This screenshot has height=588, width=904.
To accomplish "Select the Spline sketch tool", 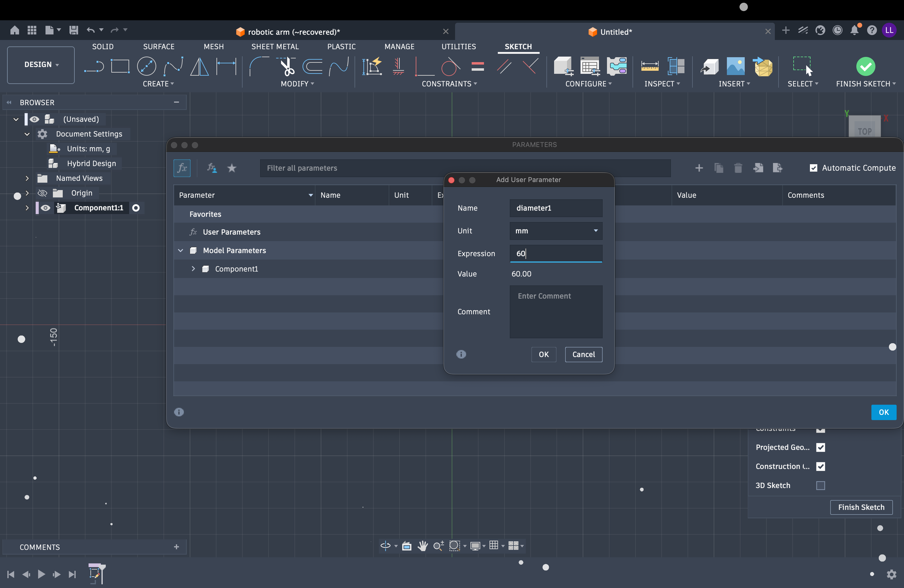I will [x=173, y=66].
